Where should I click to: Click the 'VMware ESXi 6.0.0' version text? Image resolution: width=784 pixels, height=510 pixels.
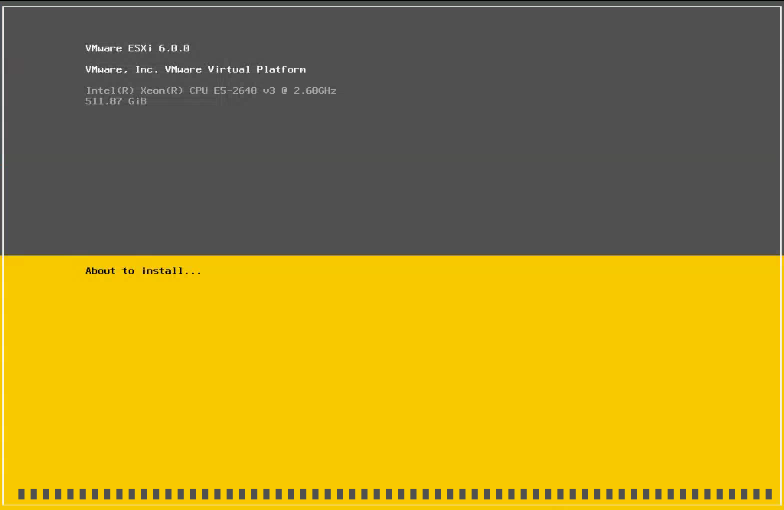click(138, 48)
